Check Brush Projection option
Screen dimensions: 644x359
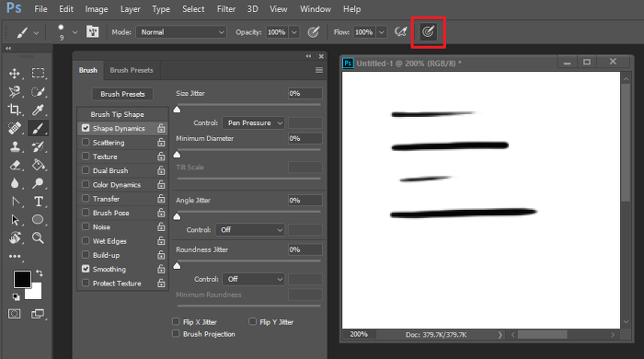pyautogui.click(x=176, y=333)
